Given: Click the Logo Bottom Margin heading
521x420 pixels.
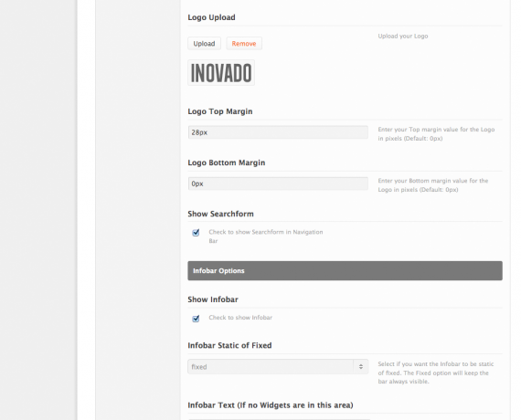Looking at the screenshot, I should pos(227,163).
